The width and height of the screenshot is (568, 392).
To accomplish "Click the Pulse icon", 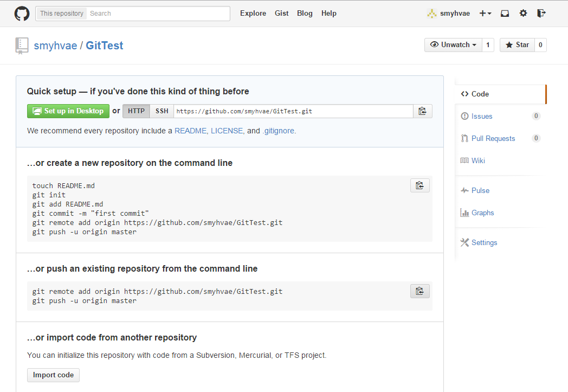I will tap(464, 190).
